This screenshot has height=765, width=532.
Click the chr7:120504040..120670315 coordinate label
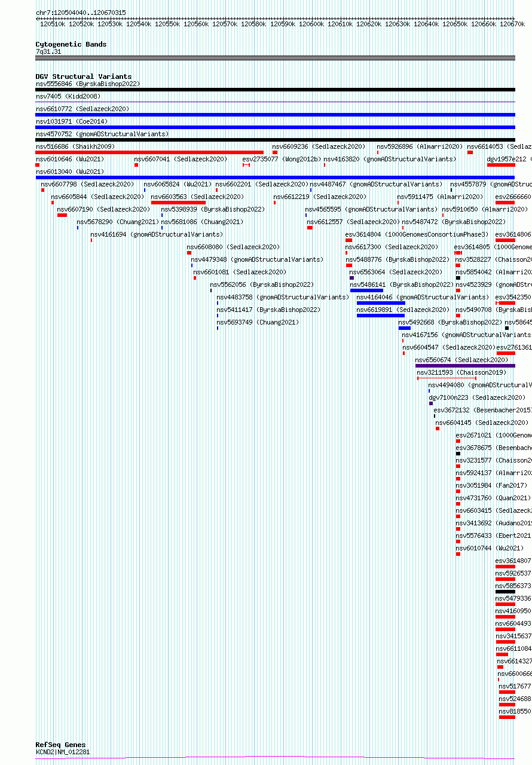click(81, 13)
